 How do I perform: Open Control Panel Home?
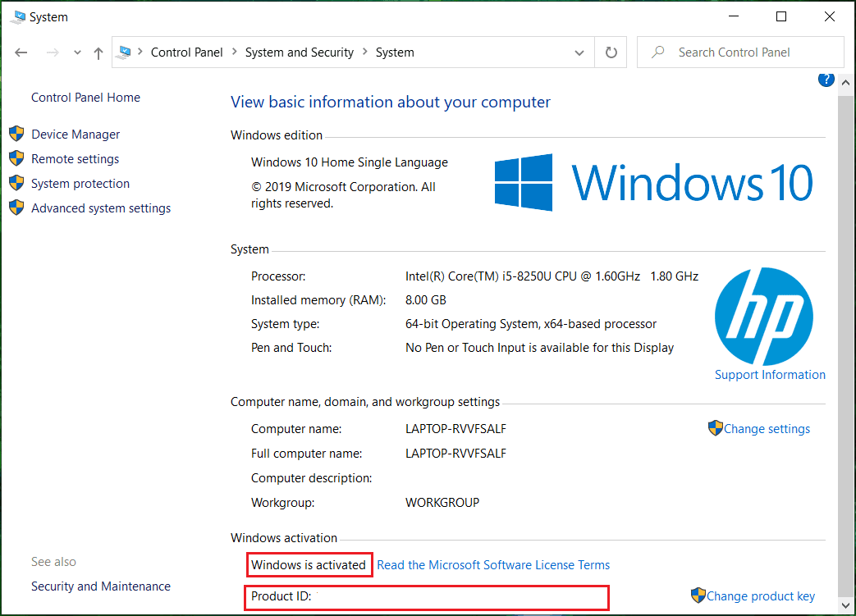85,97
